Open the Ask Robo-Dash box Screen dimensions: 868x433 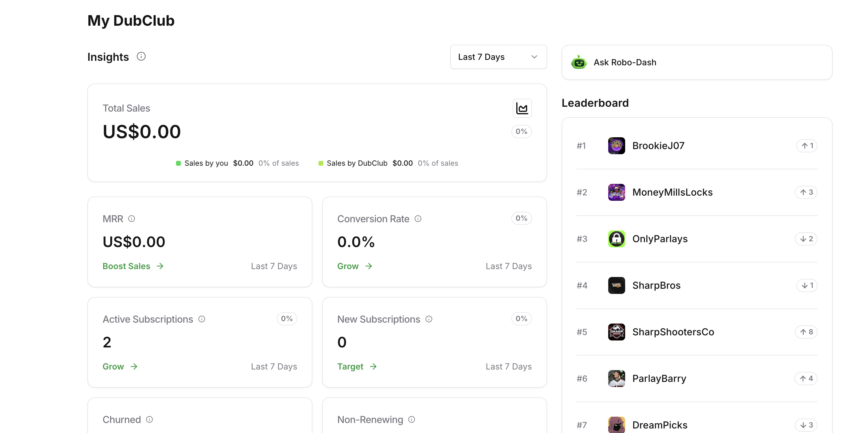tap(697, 62)
